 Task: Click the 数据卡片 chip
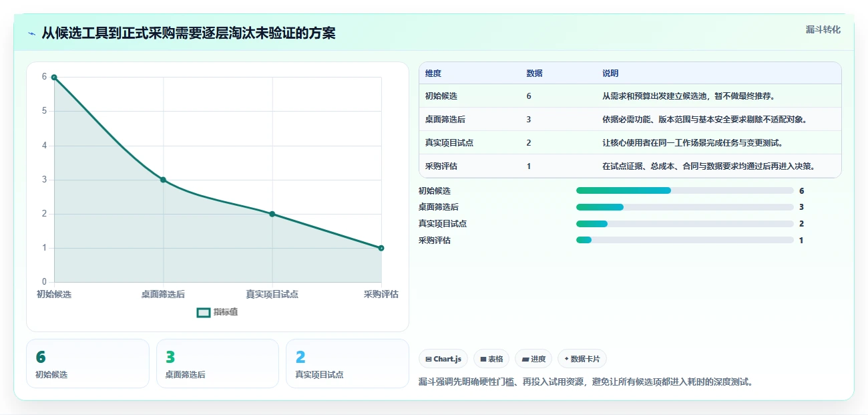point(582,359)
